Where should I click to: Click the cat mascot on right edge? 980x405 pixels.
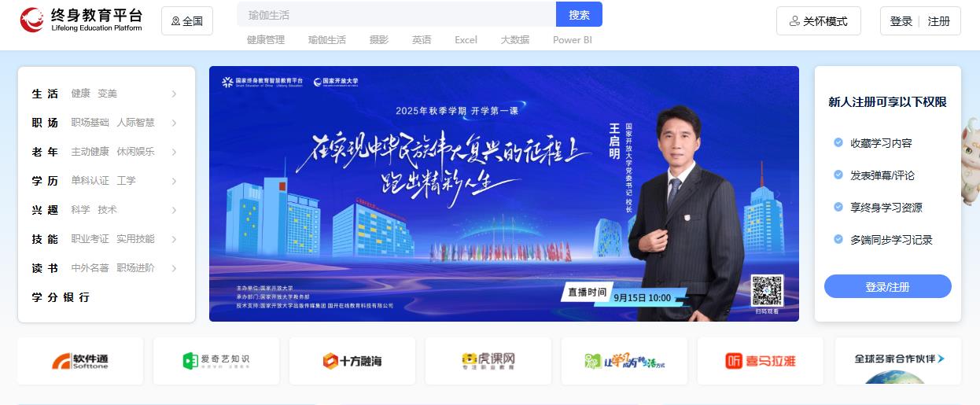pyautogui.click(x=971, y=160)
